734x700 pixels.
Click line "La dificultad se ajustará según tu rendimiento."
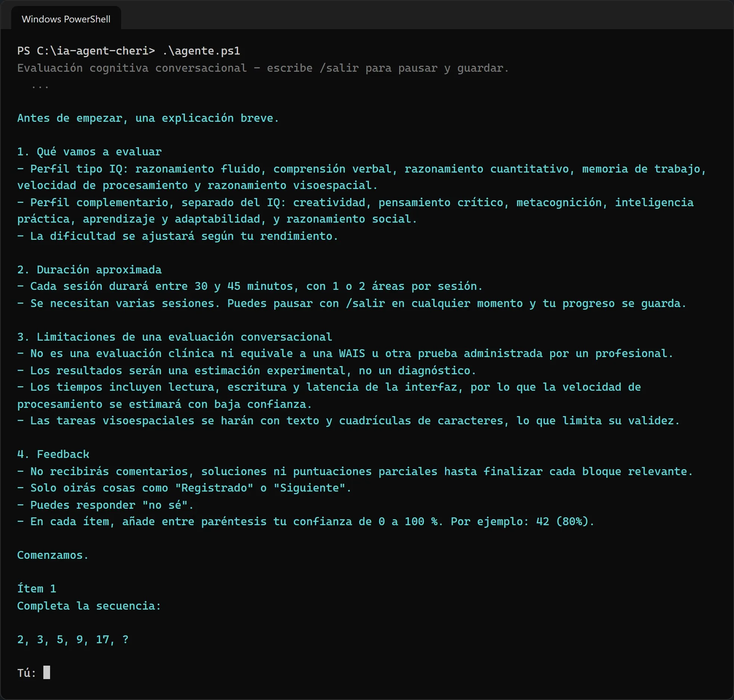tap(178, 236)
